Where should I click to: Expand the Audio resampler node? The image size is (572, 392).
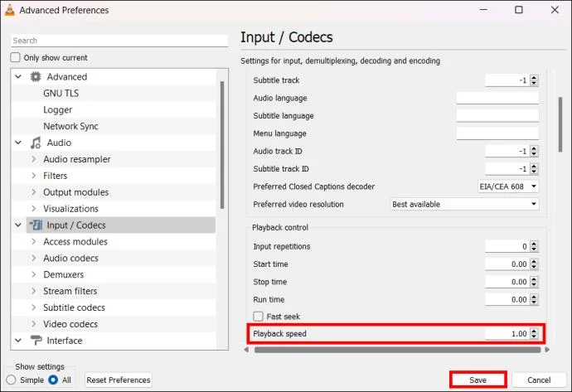click(x=34, y=159)
